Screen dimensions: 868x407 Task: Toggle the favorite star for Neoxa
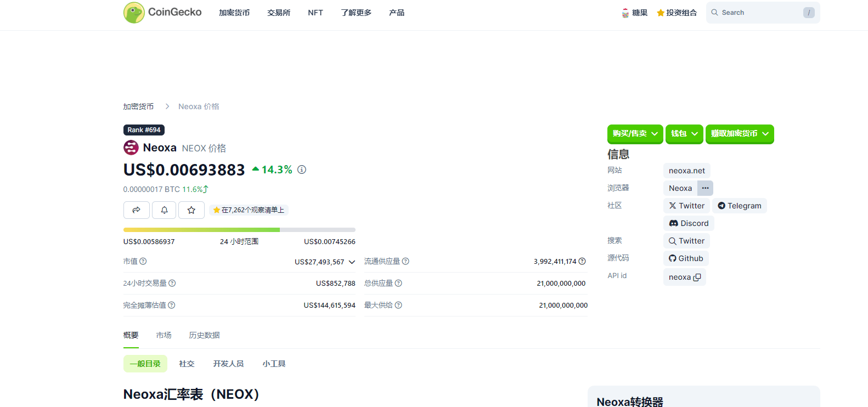191,210
